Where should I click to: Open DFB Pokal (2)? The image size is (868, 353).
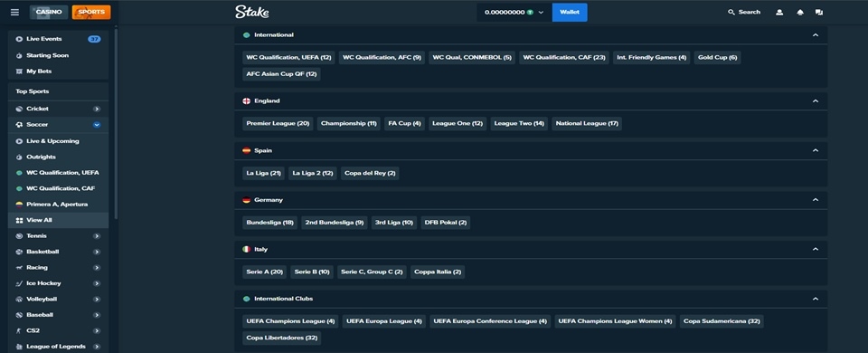[x=446, y=223]
